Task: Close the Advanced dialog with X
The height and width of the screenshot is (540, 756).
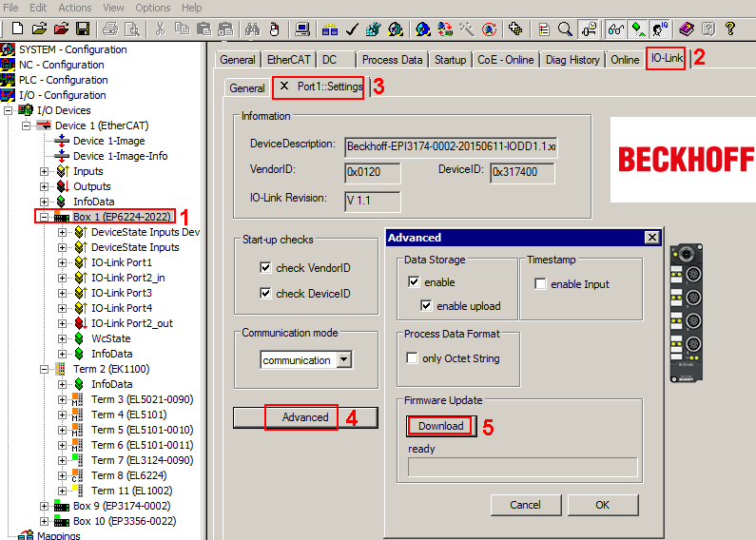Action: point(651,238)
